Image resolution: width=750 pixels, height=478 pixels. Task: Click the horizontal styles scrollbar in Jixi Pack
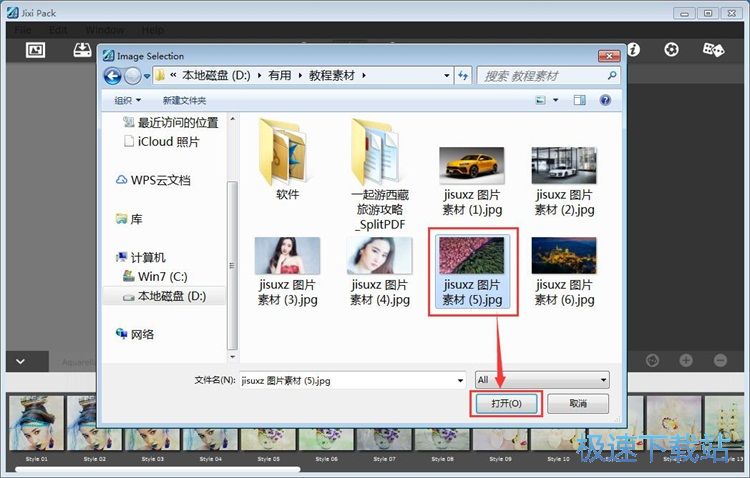pos(158,469)
